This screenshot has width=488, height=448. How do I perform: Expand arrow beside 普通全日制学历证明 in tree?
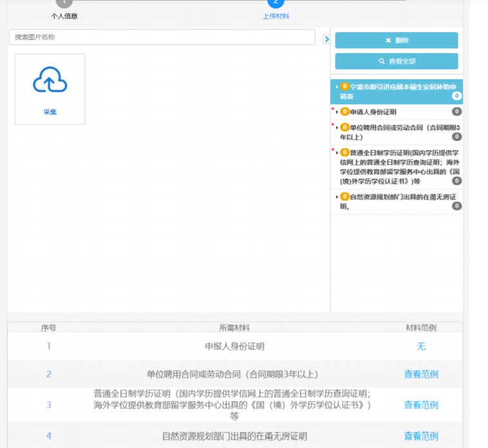(337, 153)
